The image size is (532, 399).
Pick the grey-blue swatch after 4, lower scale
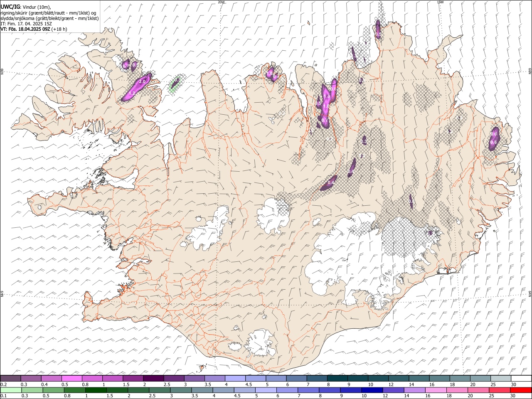tap(223, 390)
